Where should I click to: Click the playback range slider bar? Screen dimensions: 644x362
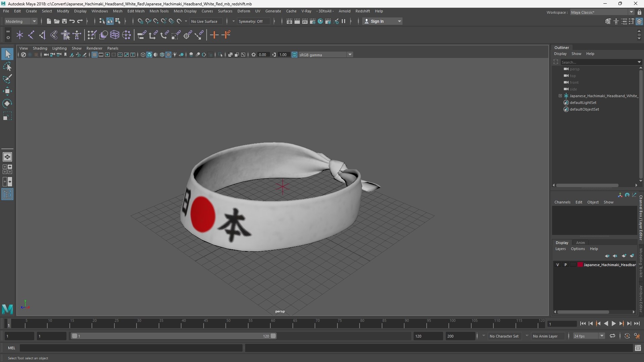point(174,336)
